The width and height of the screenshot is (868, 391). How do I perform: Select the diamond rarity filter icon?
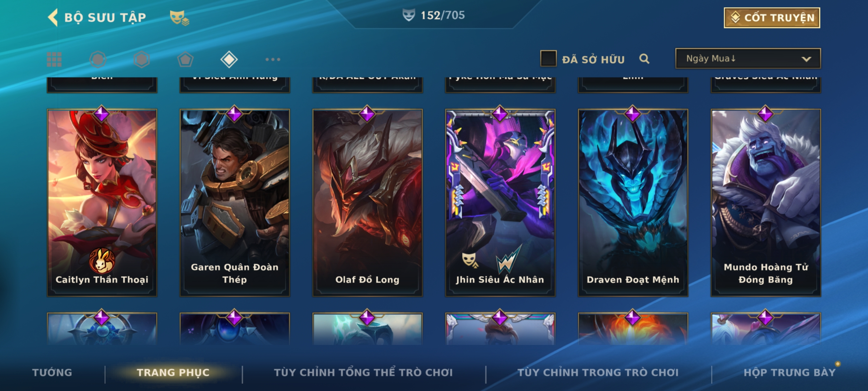(229, 59)
